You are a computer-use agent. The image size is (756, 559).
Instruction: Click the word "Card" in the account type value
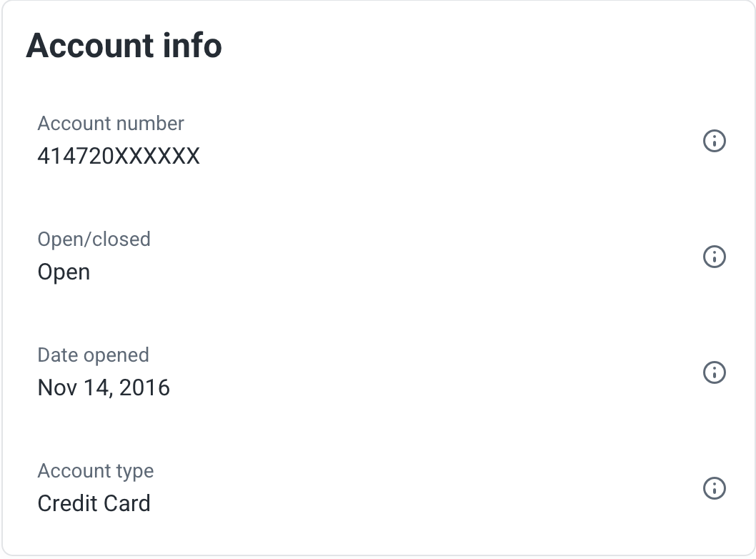coord(127,503)
